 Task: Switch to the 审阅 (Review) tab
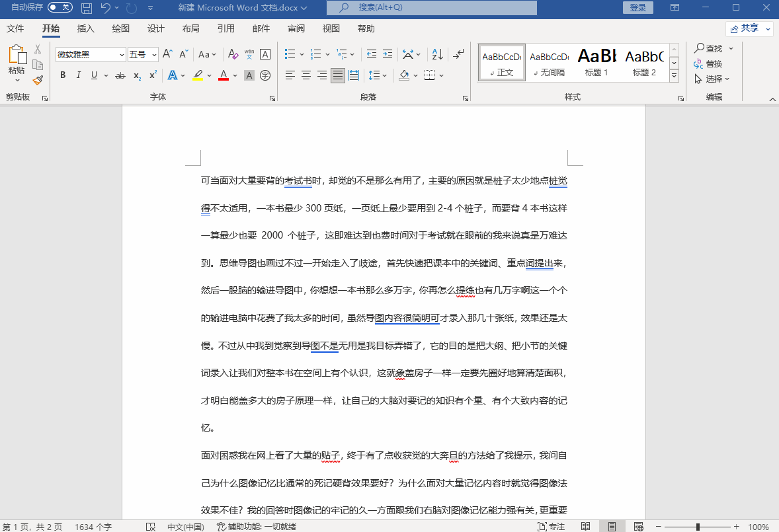296,29
